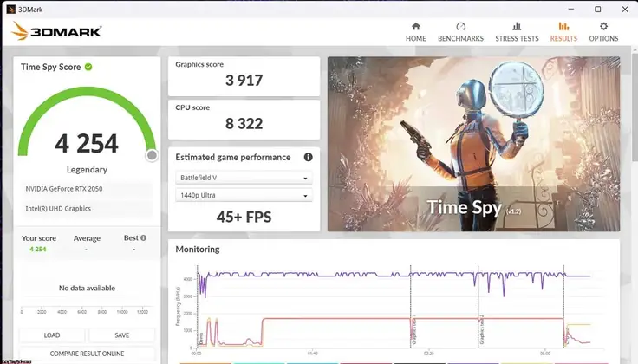Click the Graphics score value 3 917
Viewport: 638px width, 364px height.
(244, 80)
